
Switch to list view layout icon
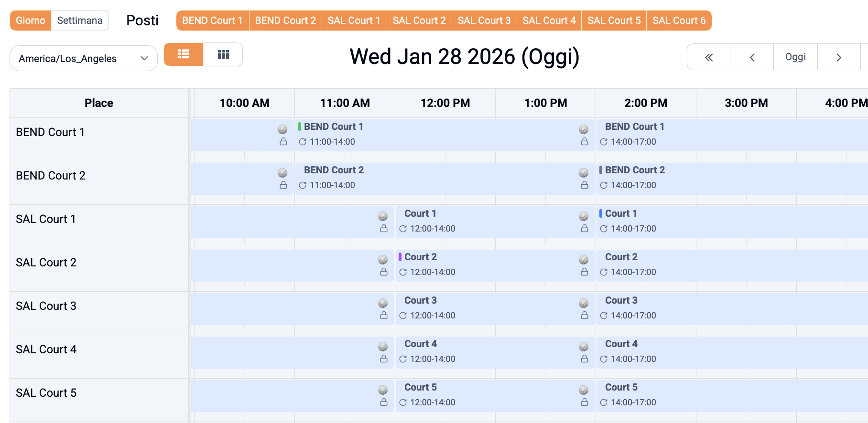tap(184, 54)
